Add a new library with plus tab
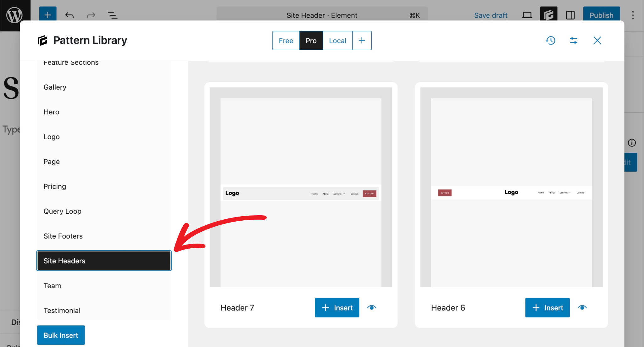 pos(362,41)
